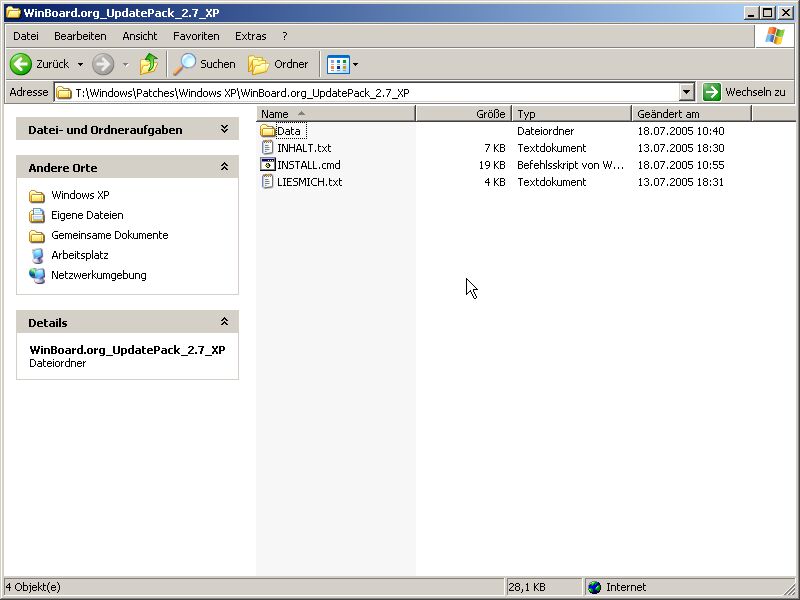Maximize the window
The height and width of the screenshot is (600, 800).
767,13
